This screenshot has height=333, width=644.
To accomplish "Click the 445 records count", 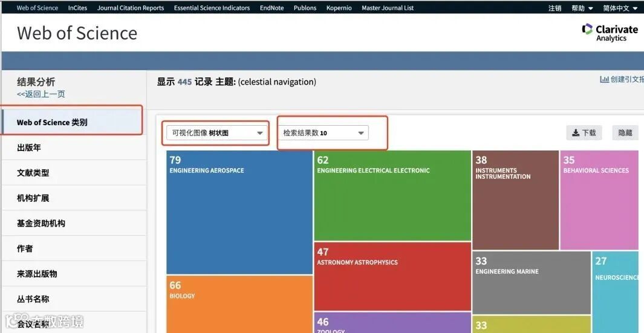I will coord(184,82).
